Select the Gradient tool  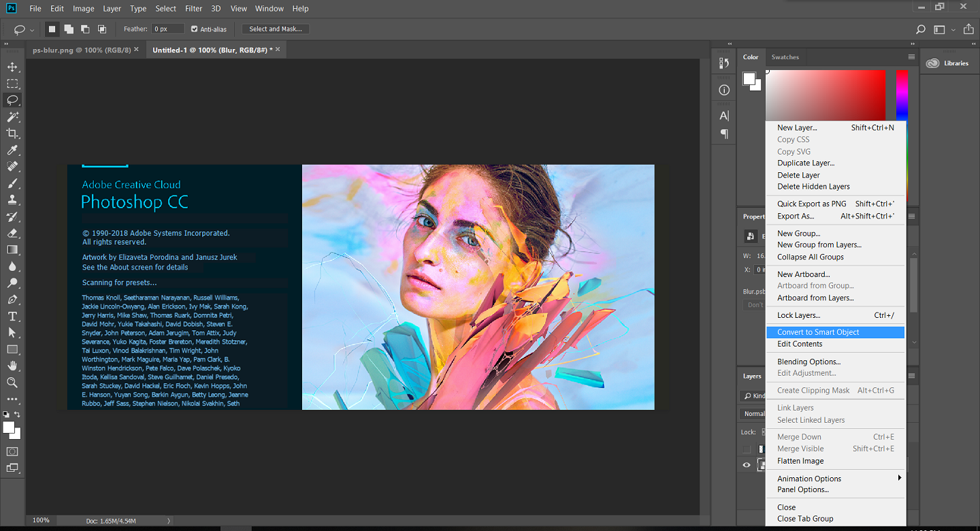pos(12,250)
